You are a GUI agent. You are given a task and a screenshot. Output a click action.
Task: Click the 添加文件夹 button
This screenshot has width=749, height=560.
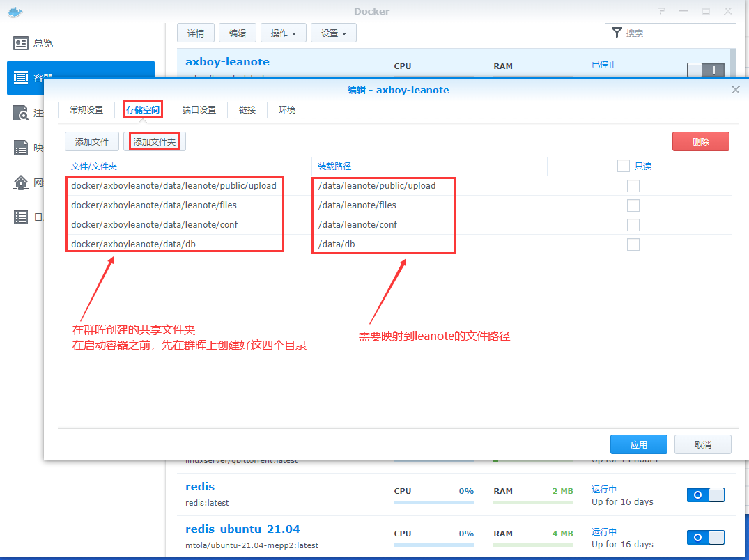154,142
